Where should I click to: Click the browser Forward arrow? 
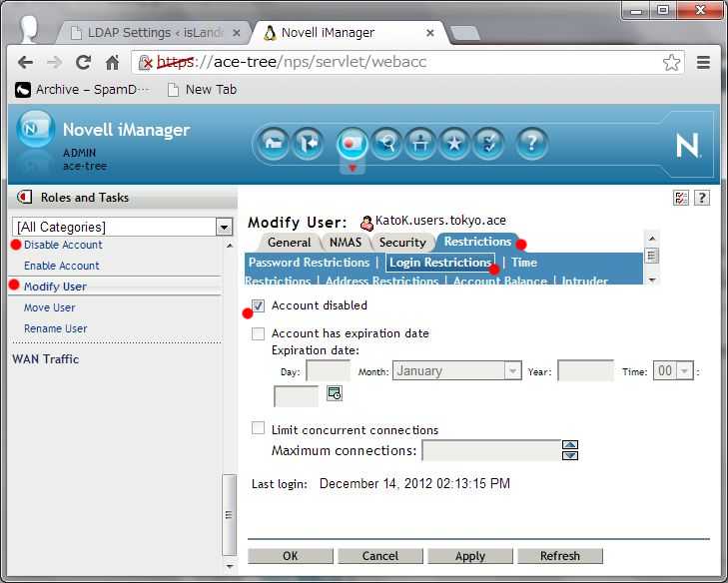[x=54, y=62]
